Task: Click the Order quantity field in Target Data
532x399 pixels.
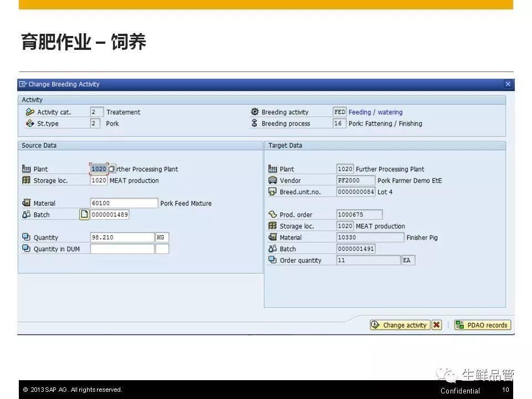Action: [368, 260]
